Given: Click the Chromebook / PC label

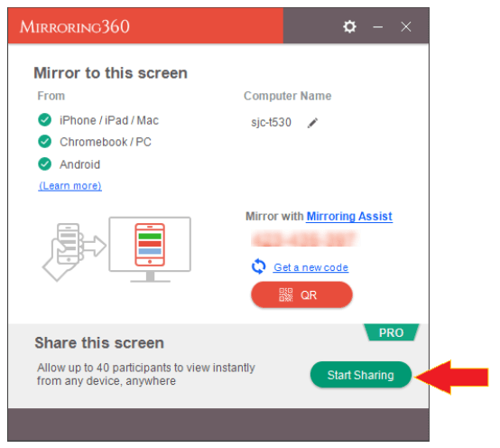Looking at the screenshot, I should point(106,142).
